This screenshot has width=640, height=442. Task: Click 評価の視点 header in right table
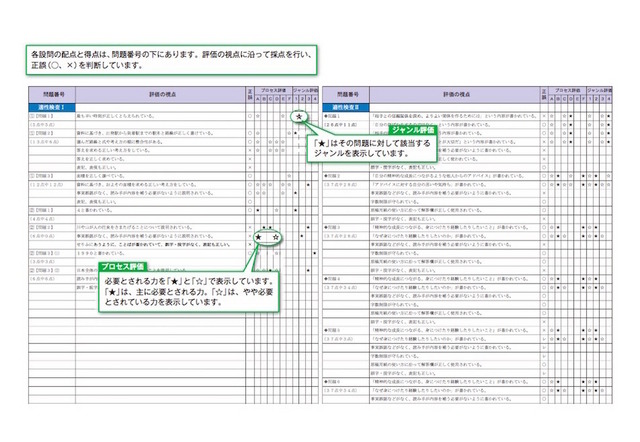click(x=455, y=94)
